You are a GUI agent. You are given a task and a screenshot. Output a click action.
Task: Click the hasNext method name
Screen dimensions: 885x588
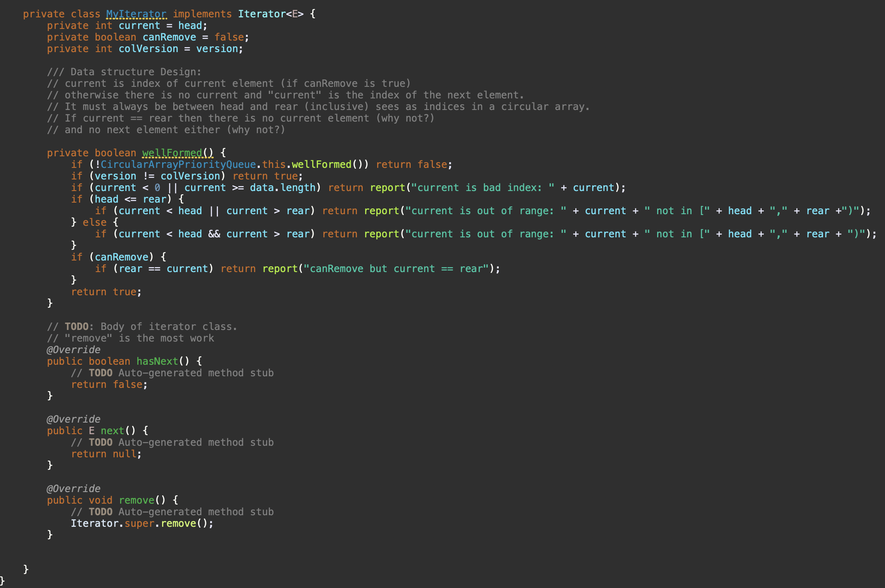(157, 361)
